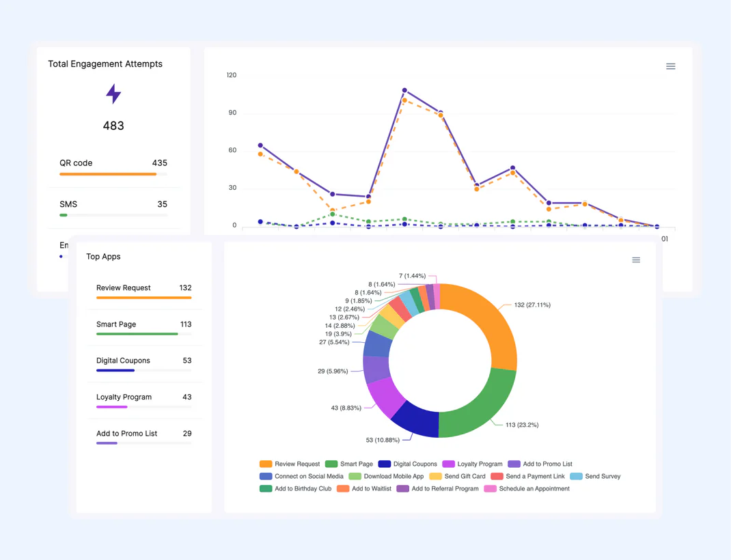Click Send Gift Card legend icon
This screenshot has width=731, height=560.
(435, 476)
